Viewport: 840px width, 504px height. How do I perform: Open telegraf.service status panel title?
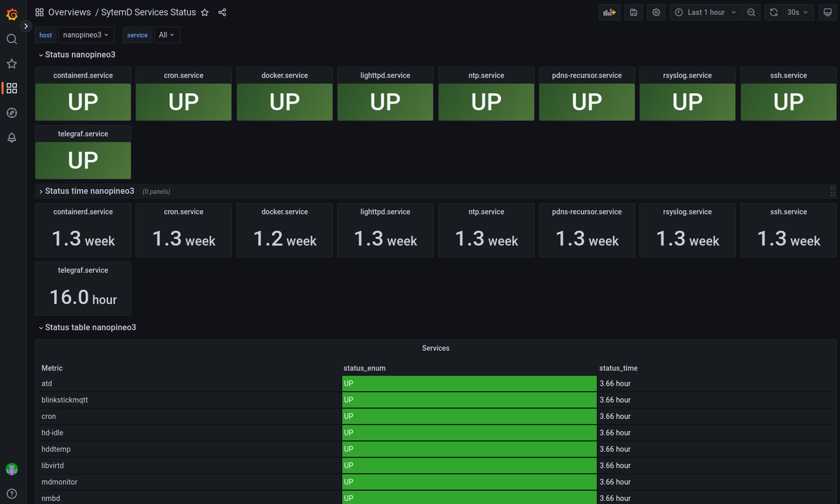pyautogui.click(x=83, y=134)
